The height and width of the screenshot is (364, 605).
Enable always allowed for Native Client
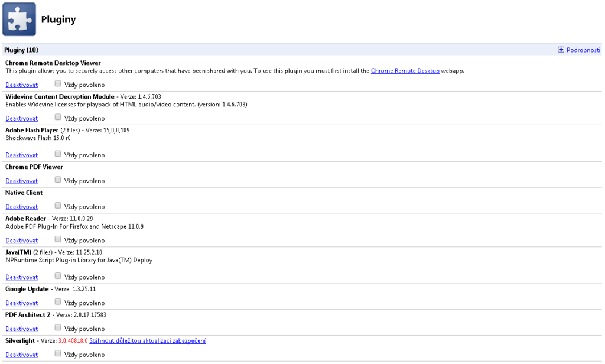click(58, 206)
